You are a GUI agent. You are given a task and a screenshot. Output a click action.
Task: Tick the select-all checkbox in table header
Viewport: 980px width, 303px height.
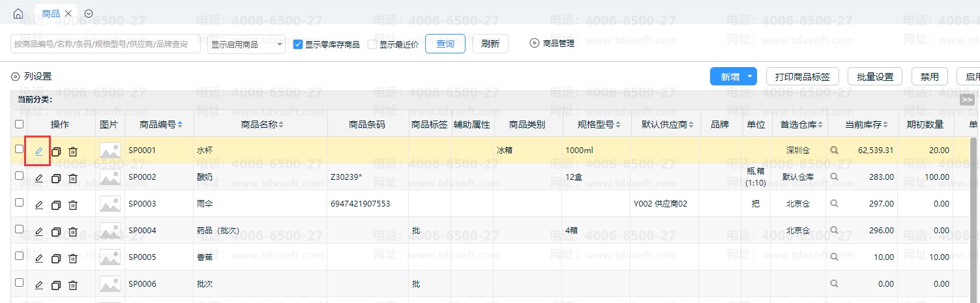(x=19, y=124)
